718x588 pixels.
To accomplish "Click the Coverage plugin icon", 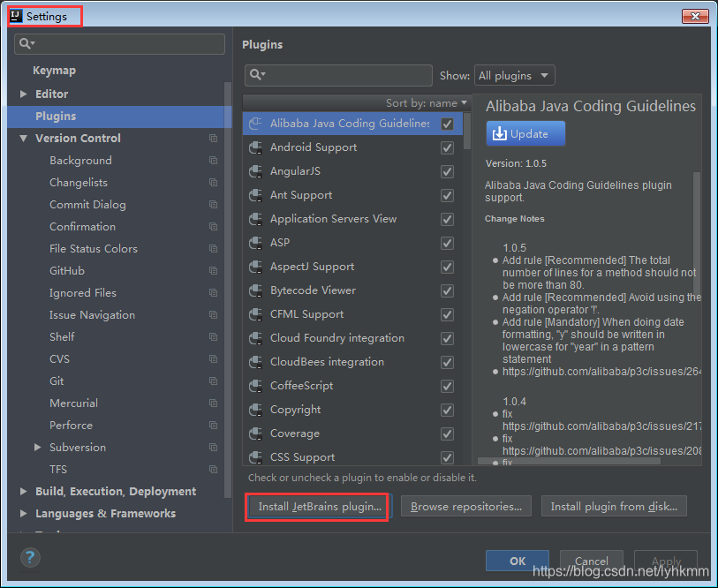I will pyautogui.click(x=255, y=433).
